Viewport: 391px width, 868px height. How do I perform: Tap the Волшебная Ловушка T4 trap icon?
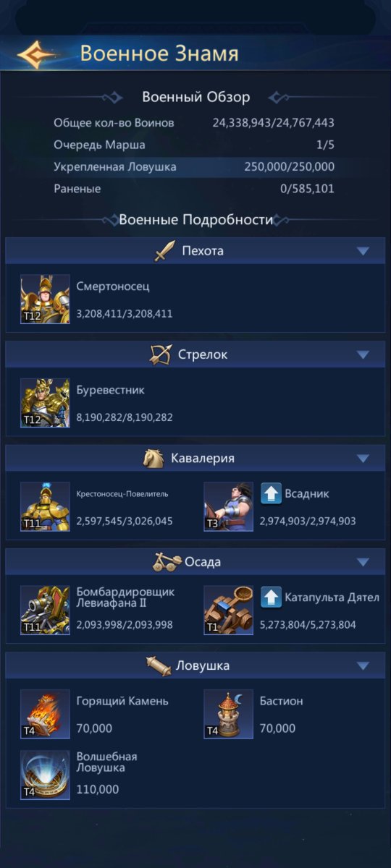click(x=45, y=775)
